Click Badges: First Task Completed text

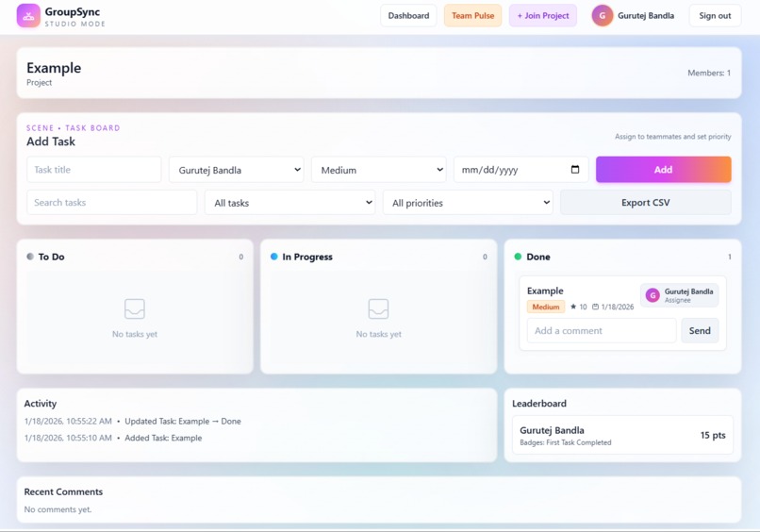coord(565,442)
